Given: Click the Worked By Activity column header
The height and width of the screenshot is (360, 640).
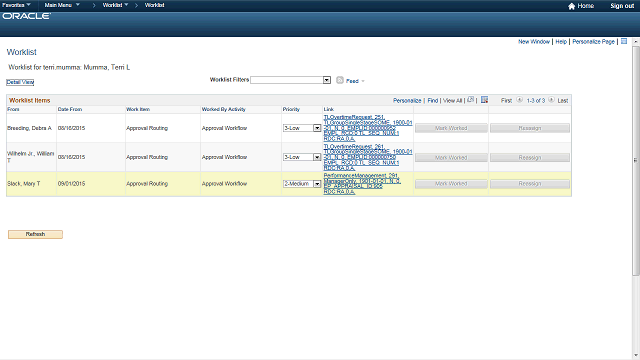Looking at the screenshot, I should click(x=224, y=109).
